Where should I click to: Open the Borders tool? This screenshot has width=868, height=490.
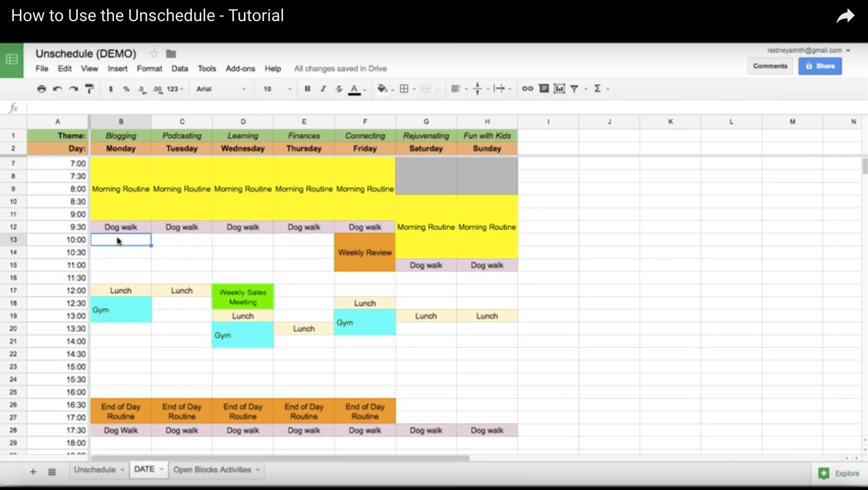[x=404, y=89]
